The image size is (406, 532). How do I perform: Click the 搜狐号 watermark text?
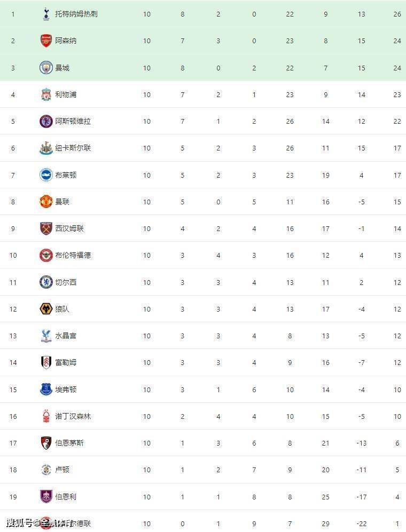[x=19, y=522]
